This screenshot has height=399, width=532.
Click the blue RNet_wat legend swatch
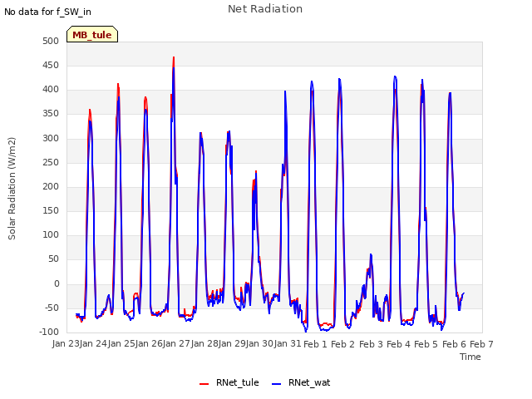277,384
